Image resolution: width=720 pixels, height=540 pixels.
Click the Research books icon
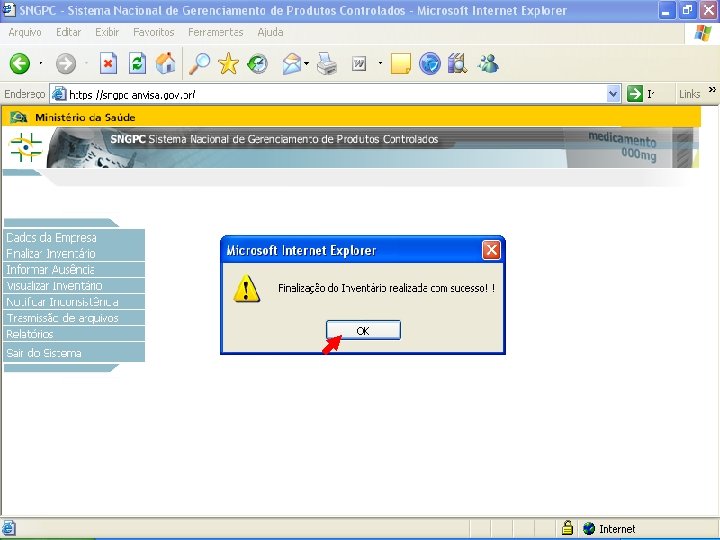click(457, 63)
